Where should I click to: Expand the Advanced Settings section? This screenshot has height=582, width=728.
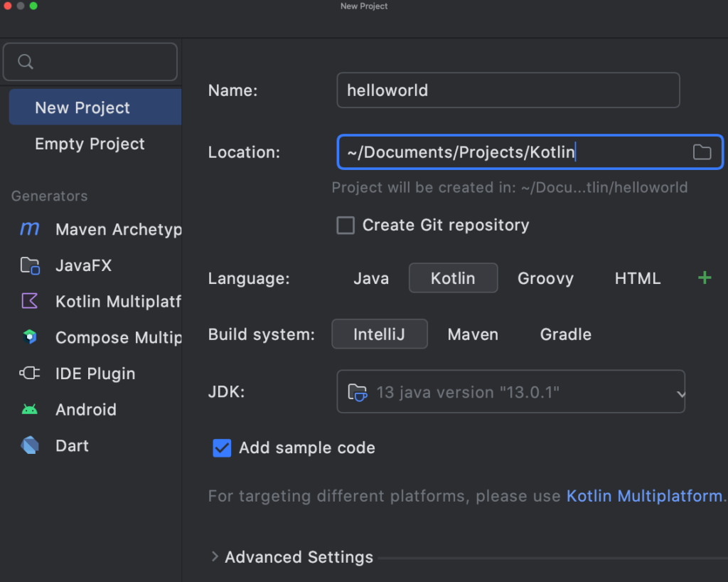tap(215, 556)
